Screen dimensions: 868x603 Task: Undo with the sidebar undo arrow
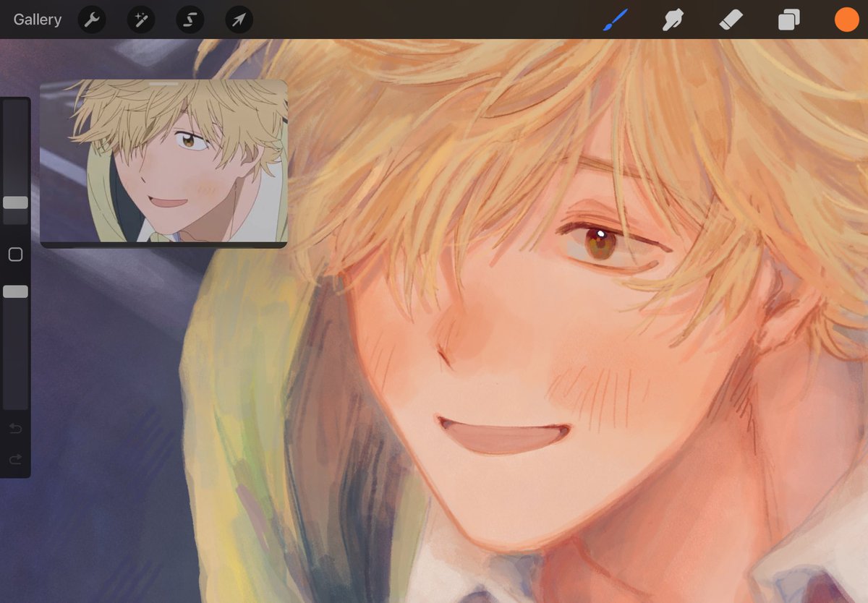click(x=15, y=429)
